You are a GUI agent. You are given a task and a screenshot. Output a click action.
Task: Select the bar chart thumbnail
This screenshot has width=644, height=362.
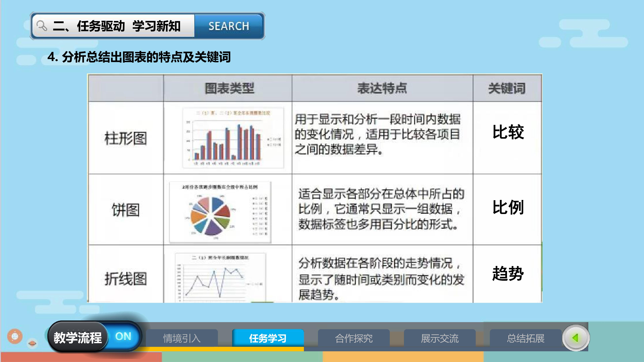(x=233, y=138)
